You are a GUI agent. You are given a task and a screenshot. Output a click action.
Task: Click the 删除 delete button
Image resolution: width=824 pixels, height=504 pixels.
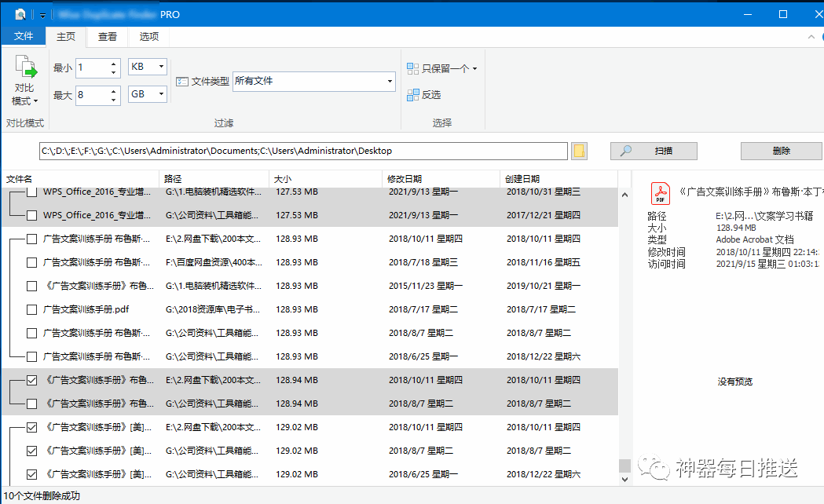coord(781,151)
